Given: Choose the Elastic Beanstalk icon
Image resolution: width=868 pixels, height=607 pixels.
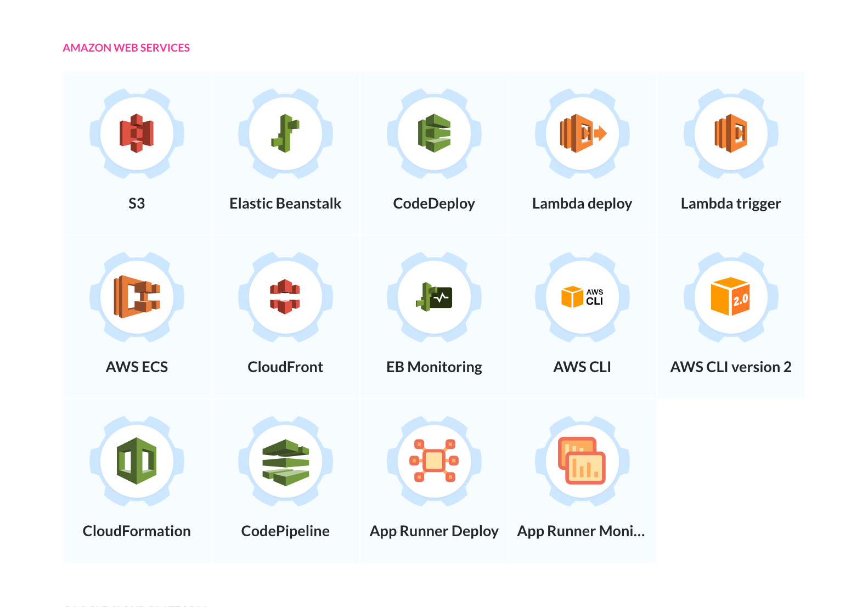Looking at the screenshot, I should click(285, 133).
